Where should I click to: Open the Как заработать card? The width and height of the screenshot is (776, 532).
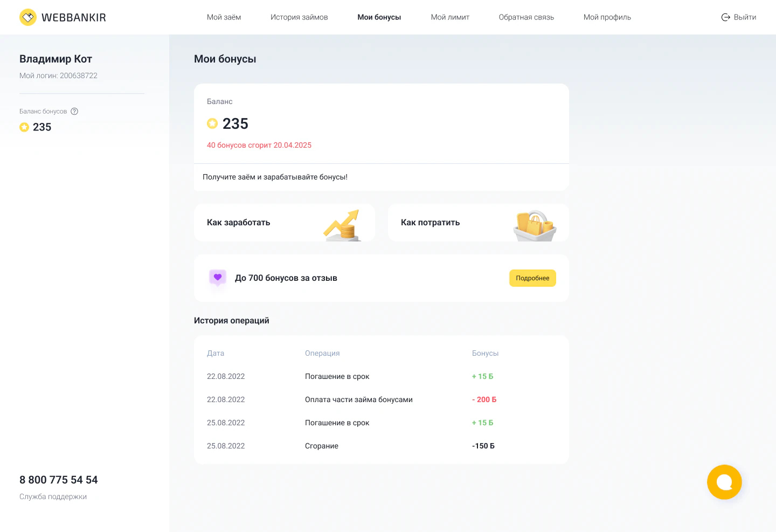(x=239, y=223)
